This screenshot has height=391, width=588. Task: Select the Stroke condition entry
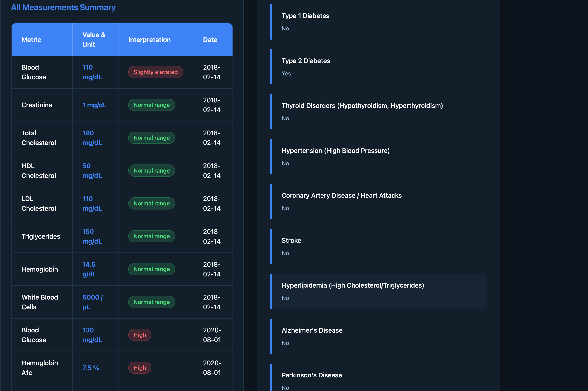point(291,240)
